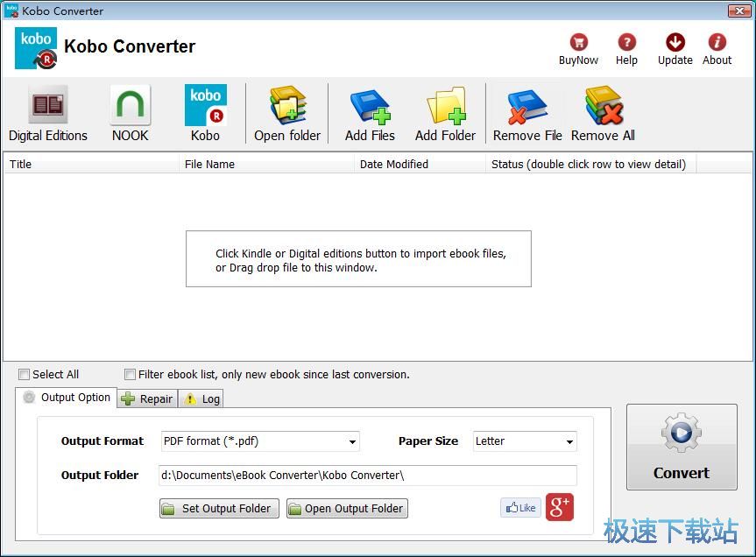The width and height of the screenshot is (756, 557).
Task: Start conversion with the Convert button
Action: pyautogui.click(x=682, y=447)
